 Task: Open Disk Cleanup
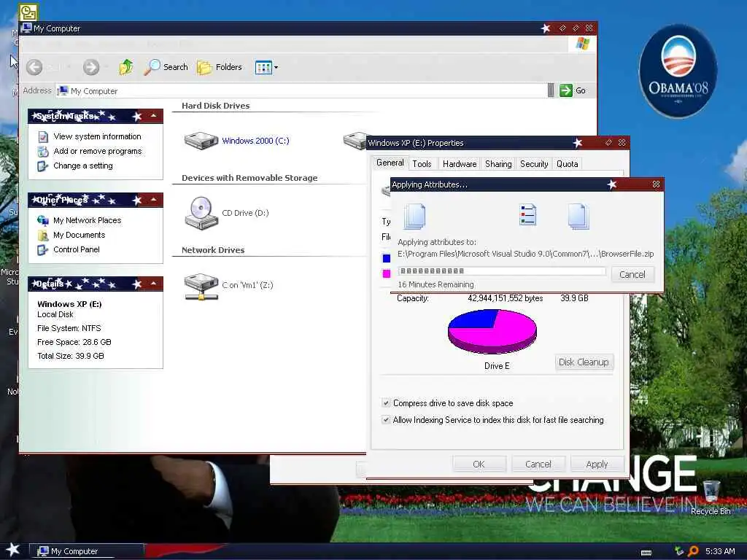[584, 362]
